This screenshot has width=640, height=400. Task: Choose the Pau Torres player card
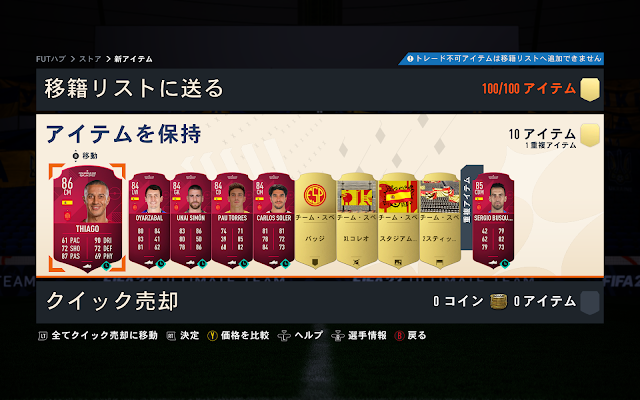[232, 220]
